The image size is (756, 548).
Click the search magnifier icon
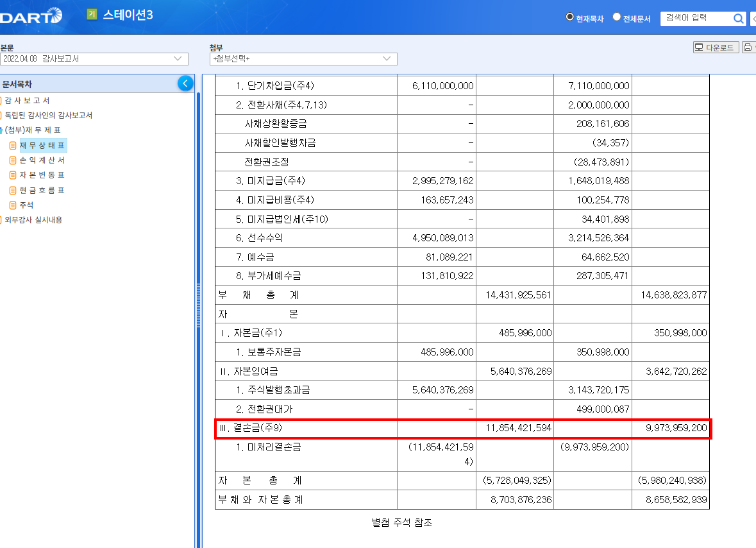[738, 19]
